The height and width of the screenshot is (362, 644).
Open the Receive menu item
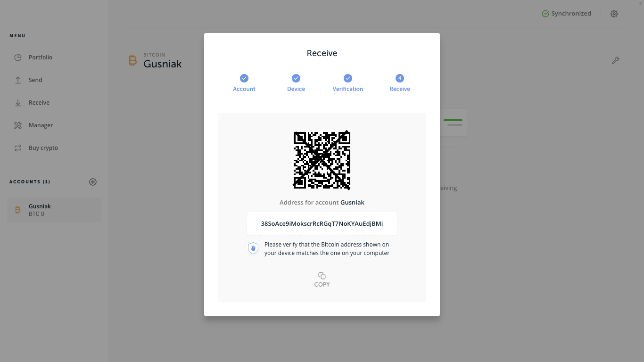39,103
